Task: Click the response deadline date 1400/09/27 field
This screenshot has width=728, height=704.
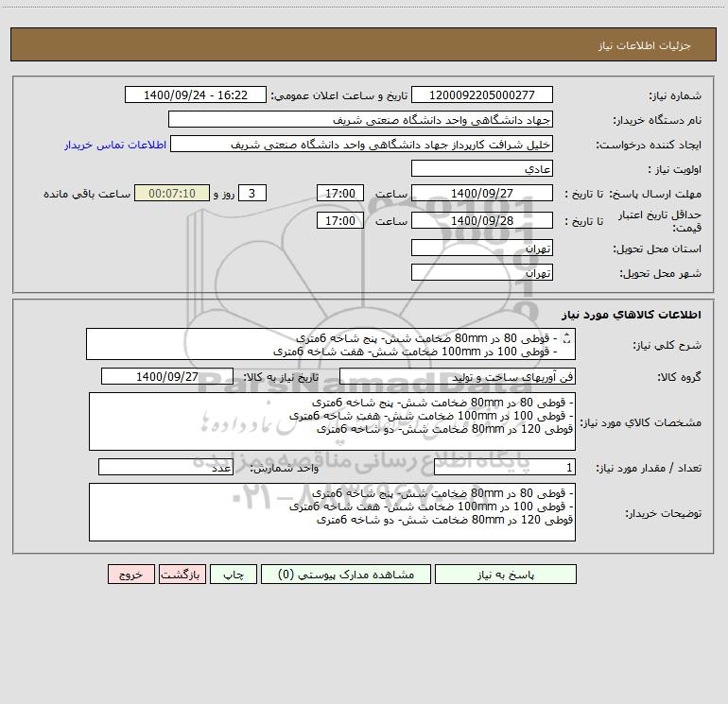Action: click(x=482, y=193)
